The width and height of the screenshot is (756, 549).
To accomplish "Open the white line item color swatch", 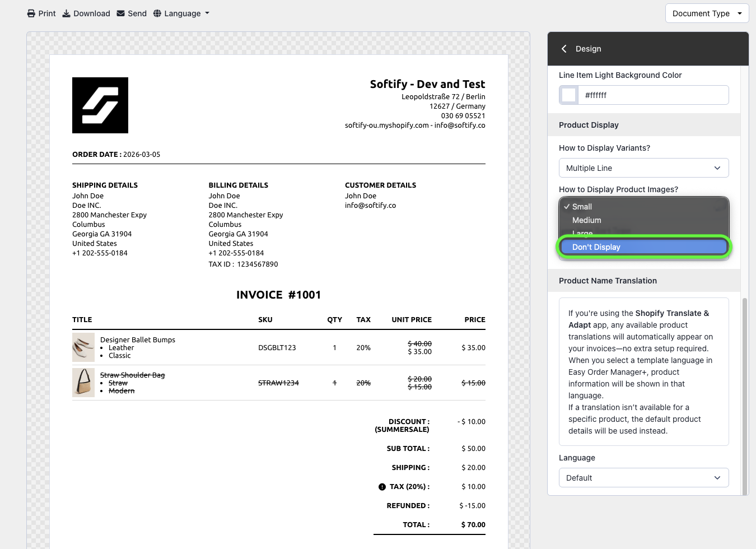I will 569,95.
